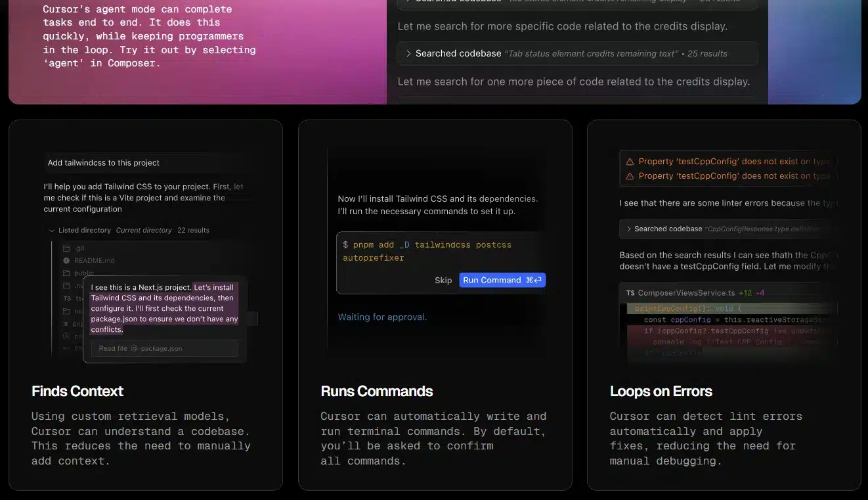The width and height of the screenshot is (868, 500).
Task: Click the README.md info icon
Action: tap(66, 260)
